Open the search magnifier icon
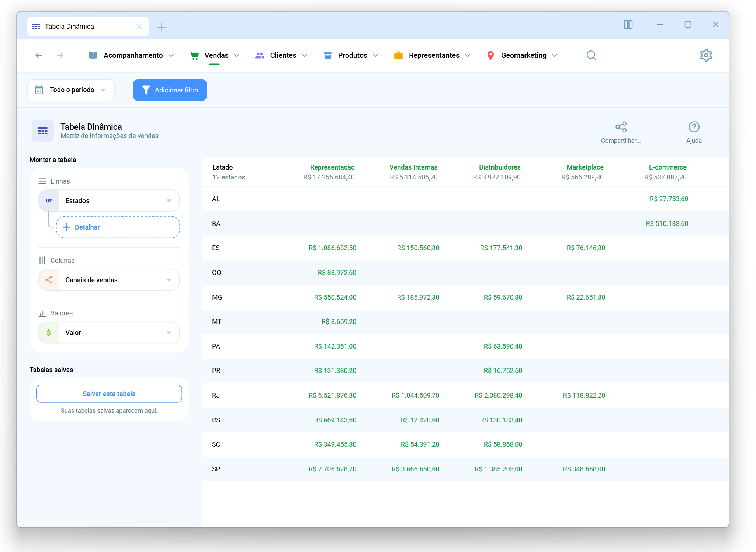The width and height of the screenshot is (756, 552). [x=592, y=55]
